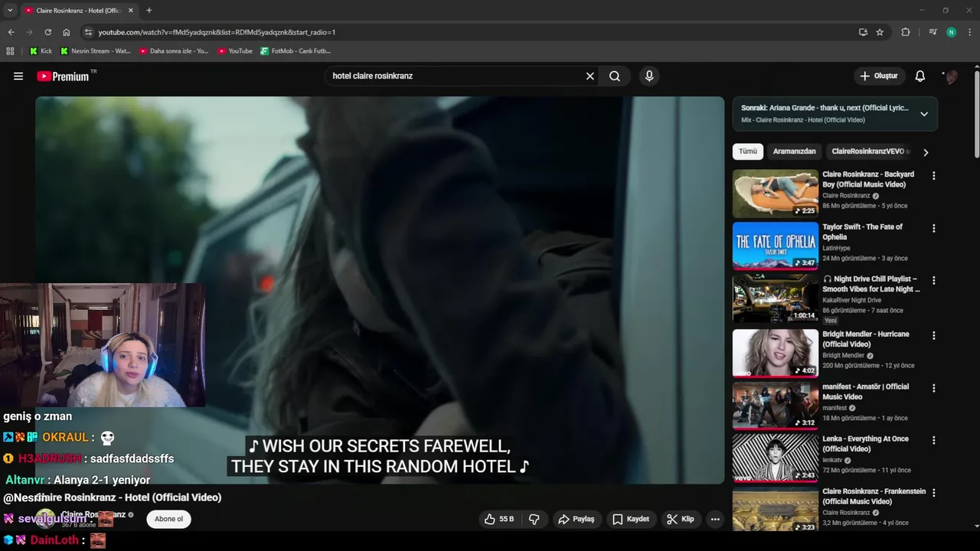Click the video player area
The width and height of the screenshot is (980, 551).
pos(380,290)
